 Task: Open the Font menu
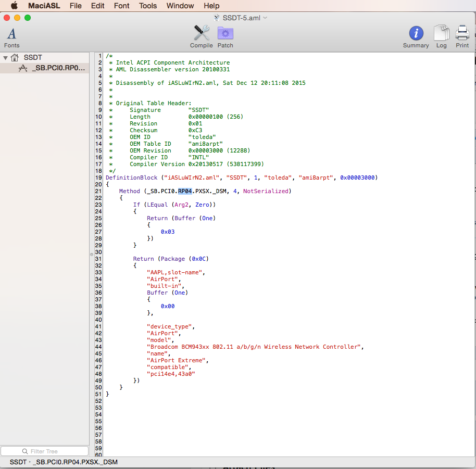coord(121,6)
